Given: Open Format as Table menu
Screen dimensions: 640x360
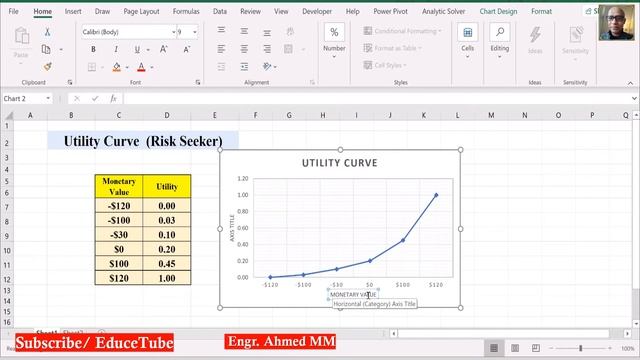Looking at the screenshot, I should [392, 48].
